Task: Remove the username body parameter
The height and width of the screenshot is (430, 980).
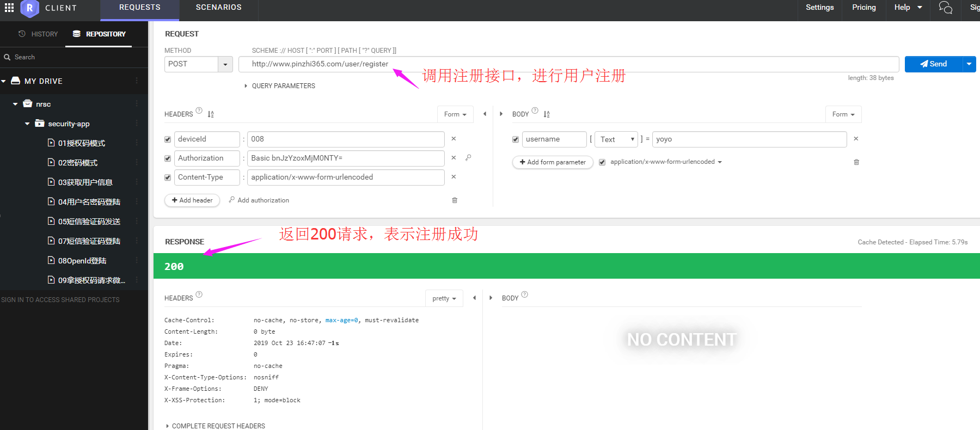Action: coord(856,139)
